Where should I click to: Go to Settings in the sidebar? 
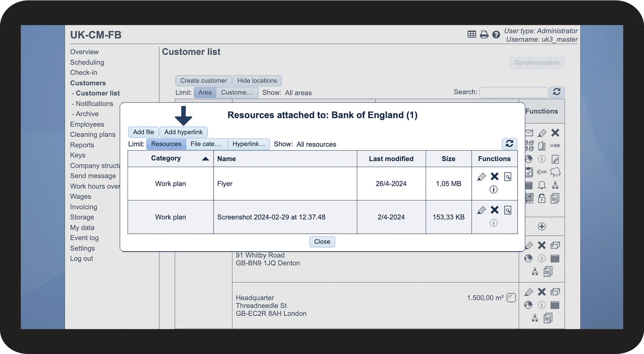point(82,248)
